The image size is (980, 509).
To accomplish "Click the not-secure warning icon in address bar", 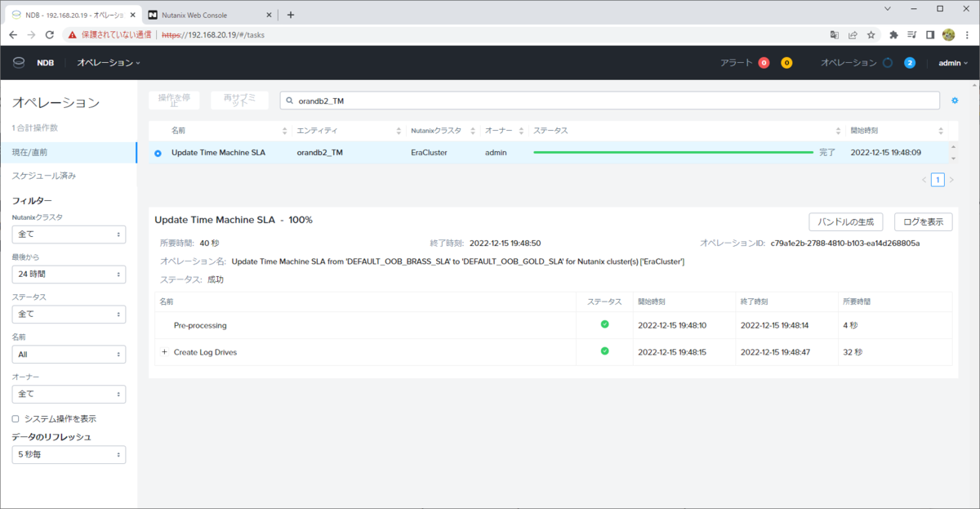I will click(x=72, y=35).
